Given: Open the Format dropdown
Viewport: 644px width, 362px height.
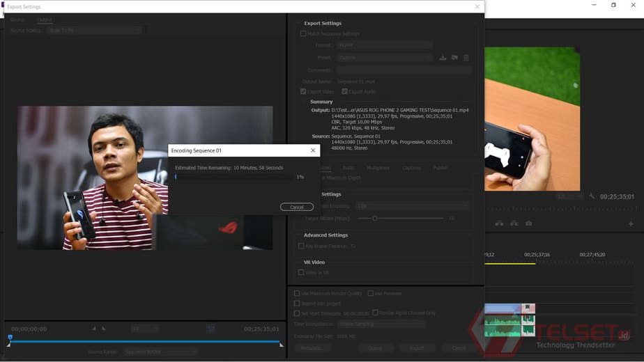Looking at the screenshot, I should point(384,45).
